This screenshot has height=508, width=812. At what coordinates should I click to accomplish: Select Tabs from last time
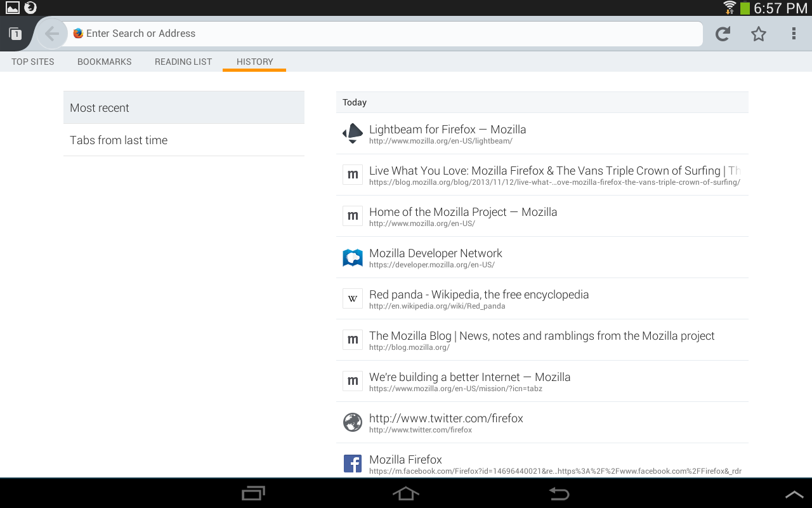(x=184, y=140)
